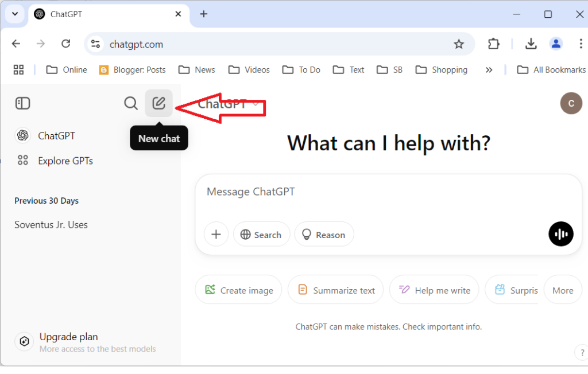Open the Videos bookmarks folder
The image size is (588, 374).
(x=249, y=70)
